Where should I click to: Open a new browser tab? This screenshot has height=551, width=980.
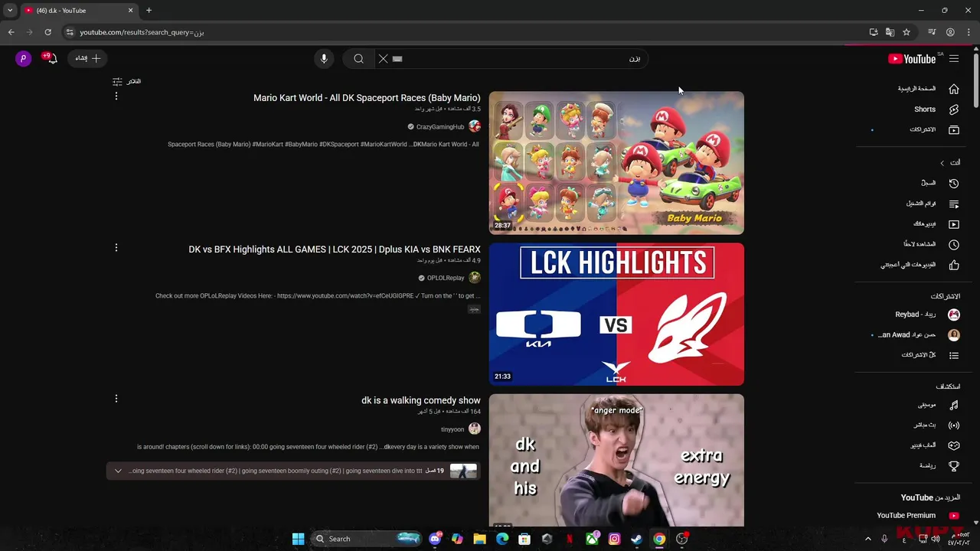(149, 11)
